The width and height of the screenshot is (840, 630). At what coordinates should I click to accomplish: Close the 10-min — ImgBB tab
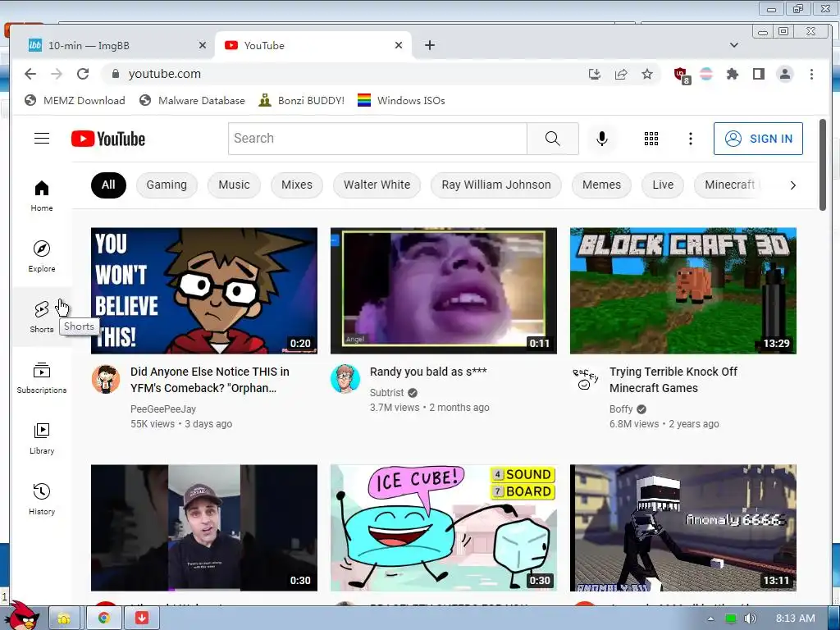[202, 46]
